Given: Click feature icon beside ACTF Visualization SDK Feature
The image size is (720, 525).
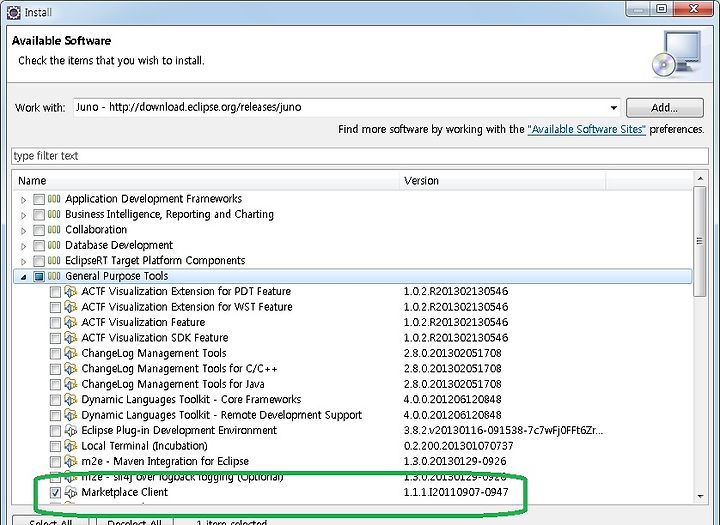Looking at the screenshot, I should pos(70,338).
